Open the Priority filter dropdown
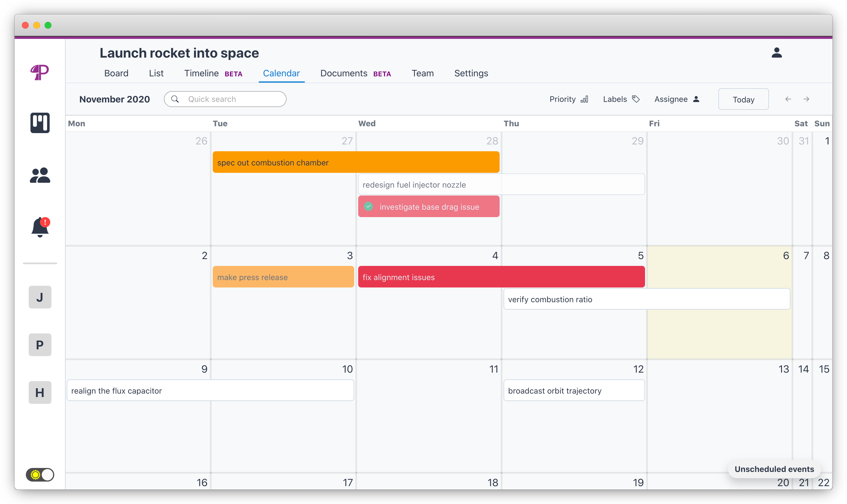 569,99
